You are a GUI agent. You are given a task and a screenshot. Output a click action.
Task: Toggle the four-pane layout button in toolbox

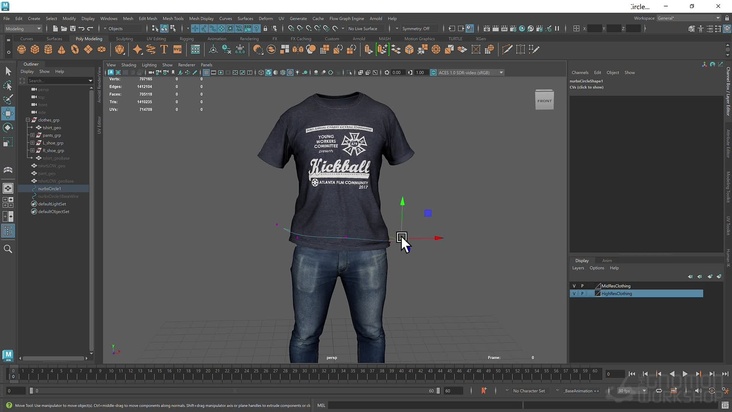click(8, 202)
